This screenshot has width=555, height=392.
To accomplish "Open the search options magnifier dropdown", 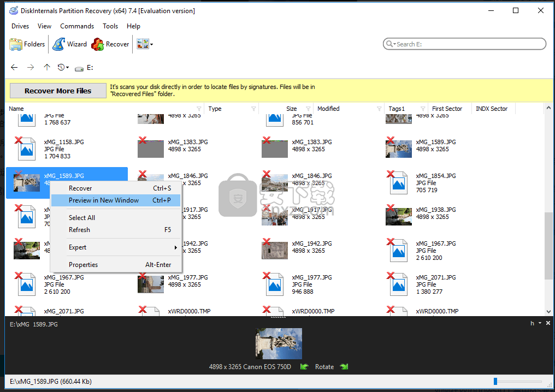I will [391, 44].
